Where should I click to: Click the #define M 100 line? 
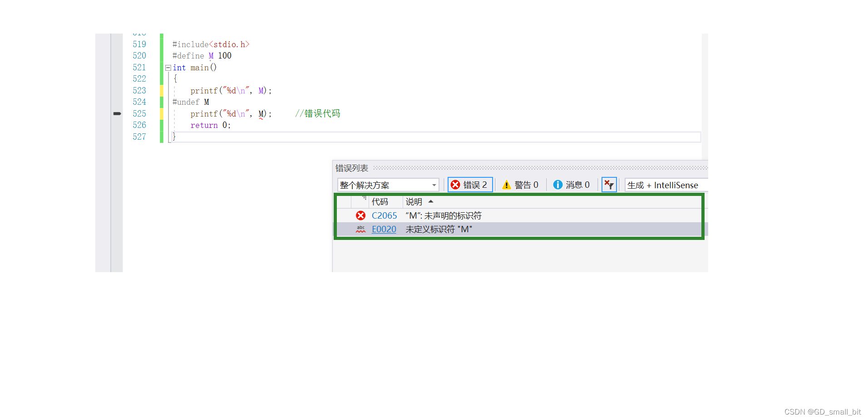(202, 56)
